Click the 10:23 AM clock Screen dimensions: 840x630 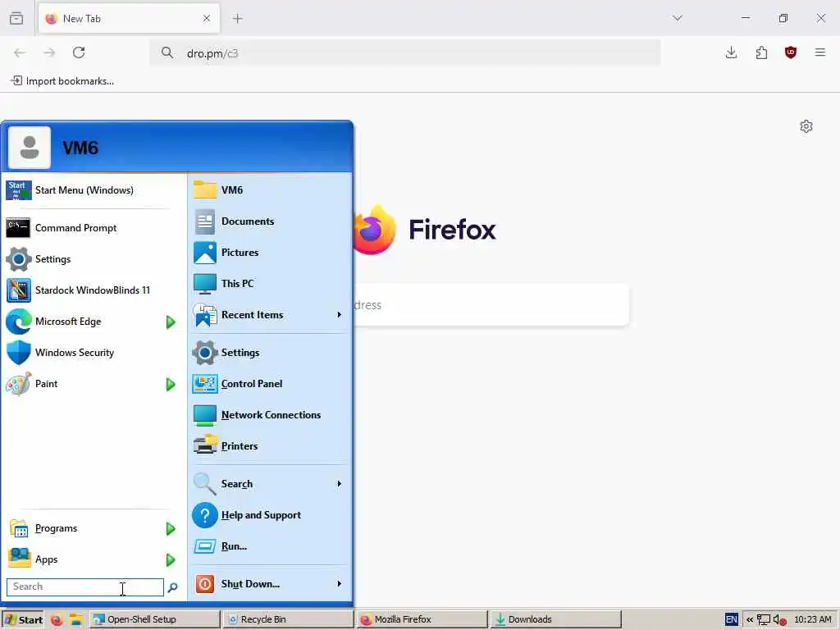click(x=812, y=620)
